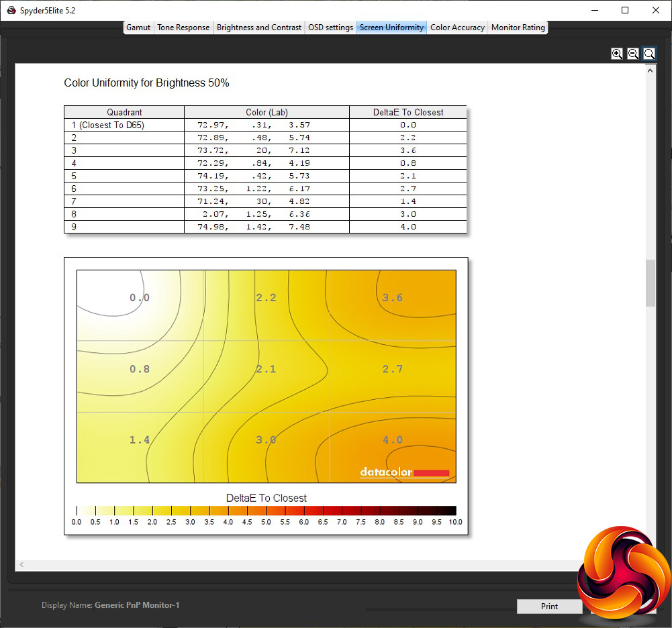Click the Print button
672x628 pixels.
click(x=549, y=606)
